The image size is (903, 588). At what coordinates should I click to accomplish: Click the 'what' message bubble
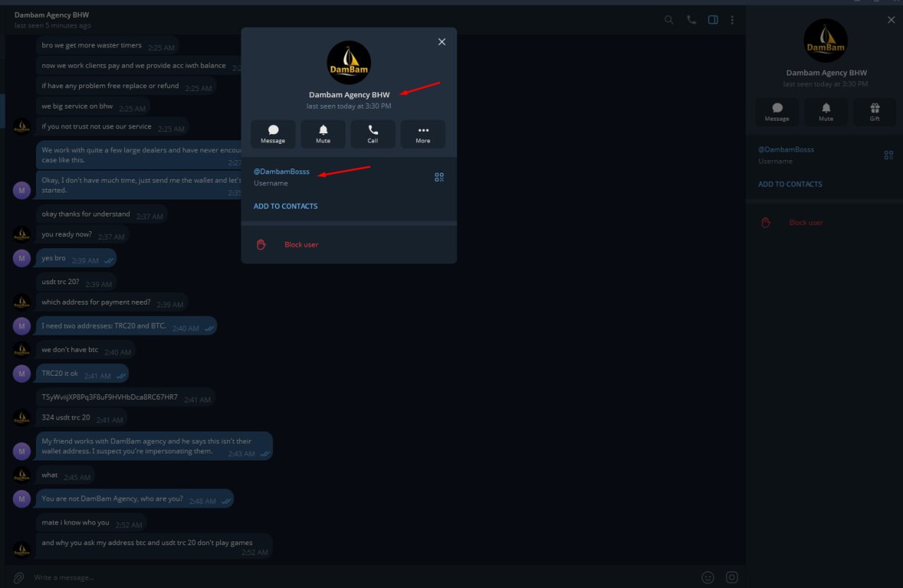[66, 476]
